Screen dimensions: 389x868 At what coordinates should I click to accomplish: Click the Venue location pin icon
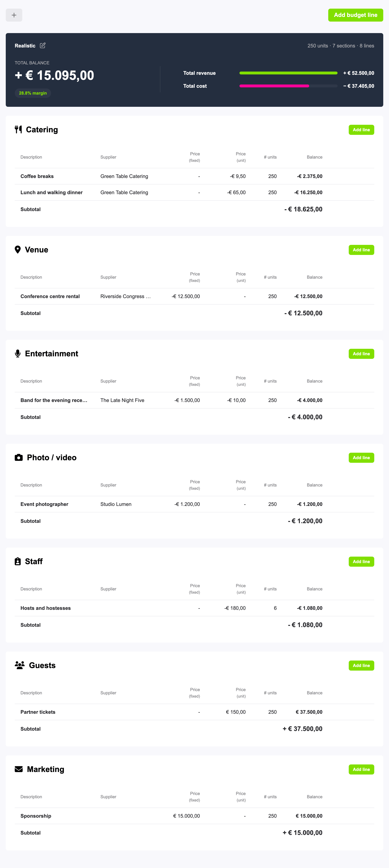click(x=18, y=250)
